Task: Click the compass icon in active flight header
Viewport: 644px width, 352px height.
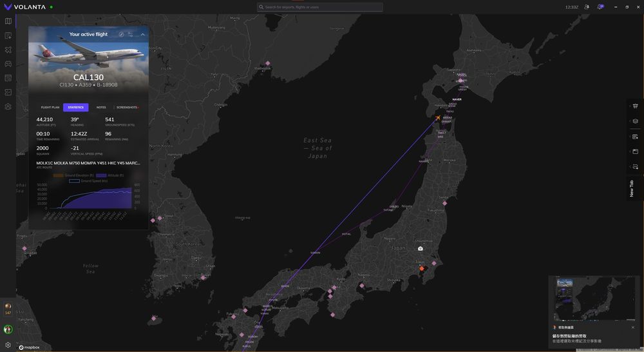Action: [121, 34]
